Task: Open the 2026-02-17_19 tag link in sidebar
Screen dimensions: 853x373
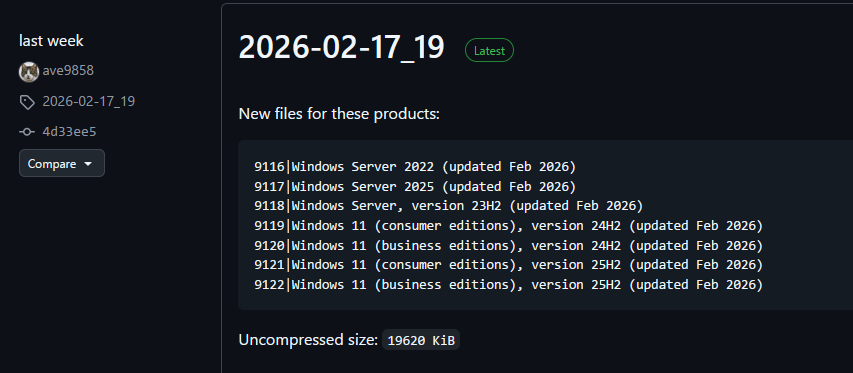Action: (x=89, y=102)
